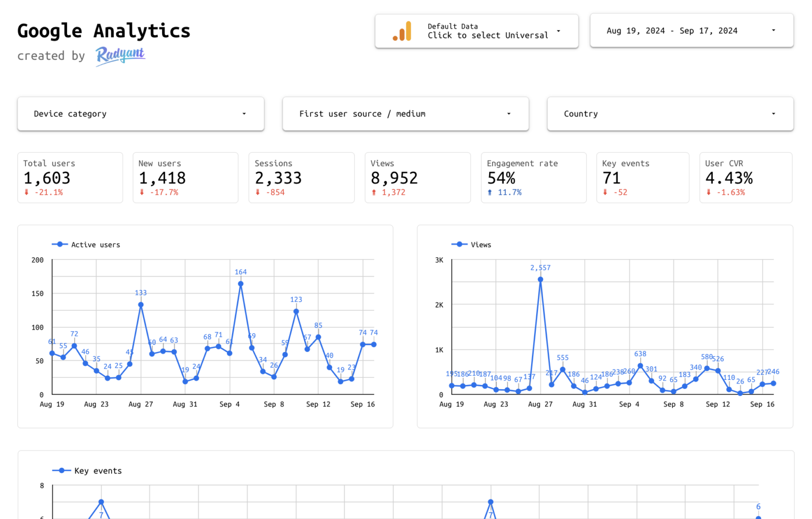This screenshot has width=812, height=519.
Task: Click the Active users legend marker
Action: coord(60,244)
